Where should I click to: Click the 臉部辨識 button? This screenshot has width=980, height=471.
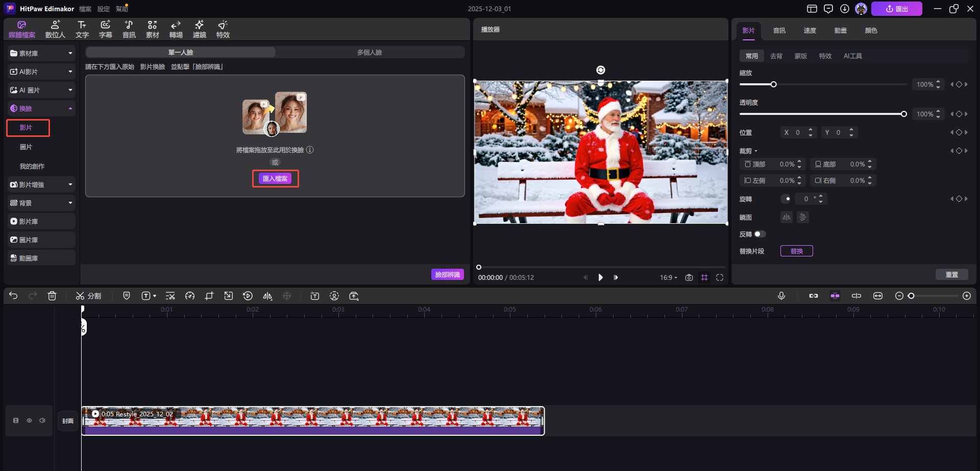point(447,274)
